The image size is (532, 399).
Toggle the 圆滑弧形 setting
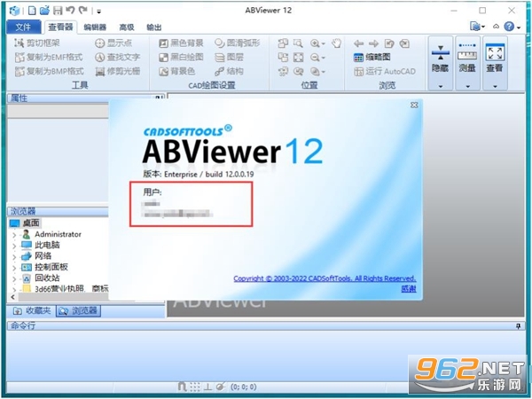(x=238, y=43)
